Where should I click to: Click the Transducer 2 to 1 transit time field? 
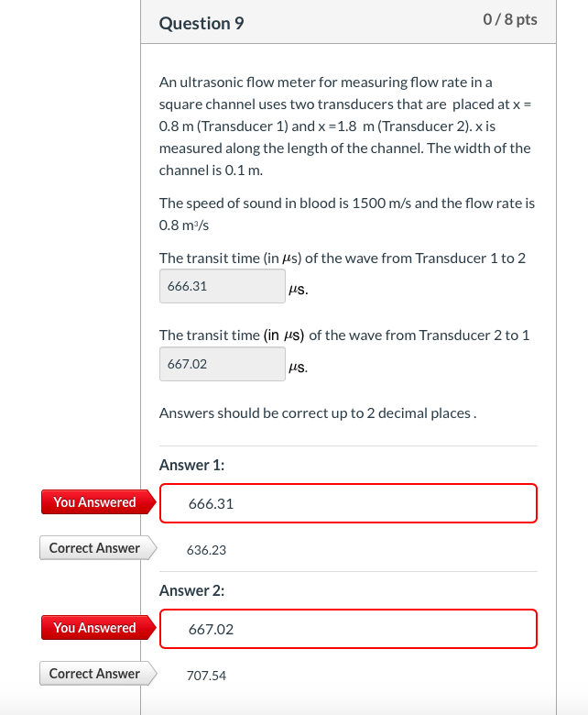tap(223, 364)
